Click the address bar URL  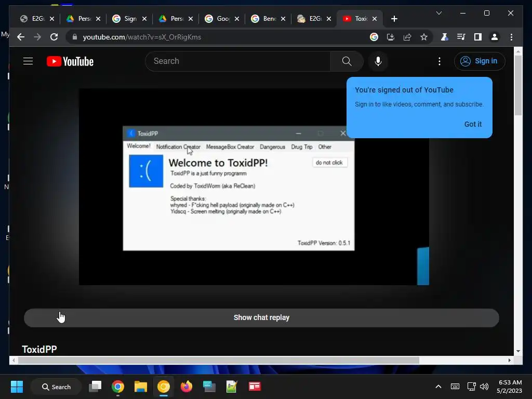tap(142, 37)
